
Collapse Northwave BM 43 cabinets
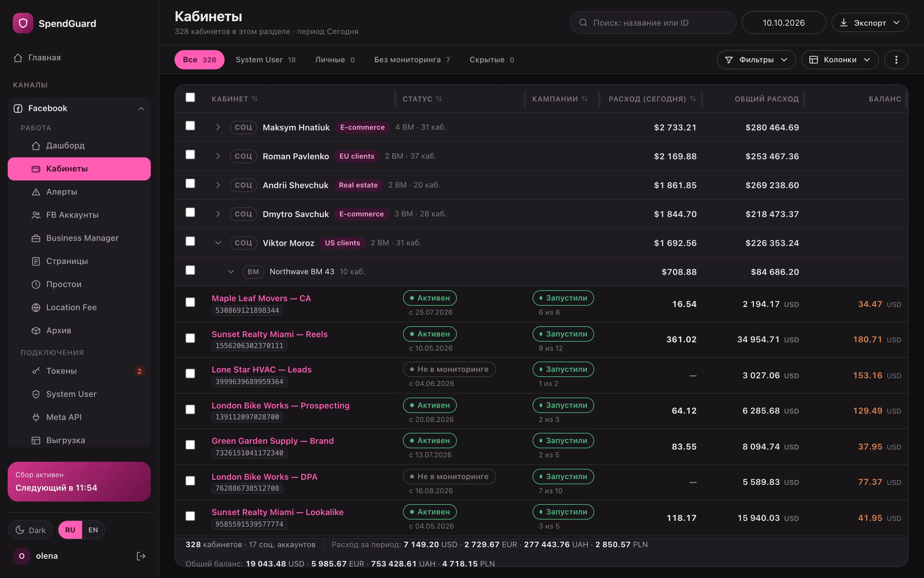tap(231, 272)
